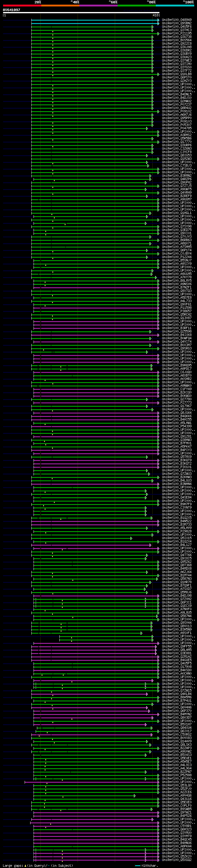The height and width of the screenshot is (868, 197).
Task: Select label UniRef100_Q84XU4
Action: (x=177, y=728)
